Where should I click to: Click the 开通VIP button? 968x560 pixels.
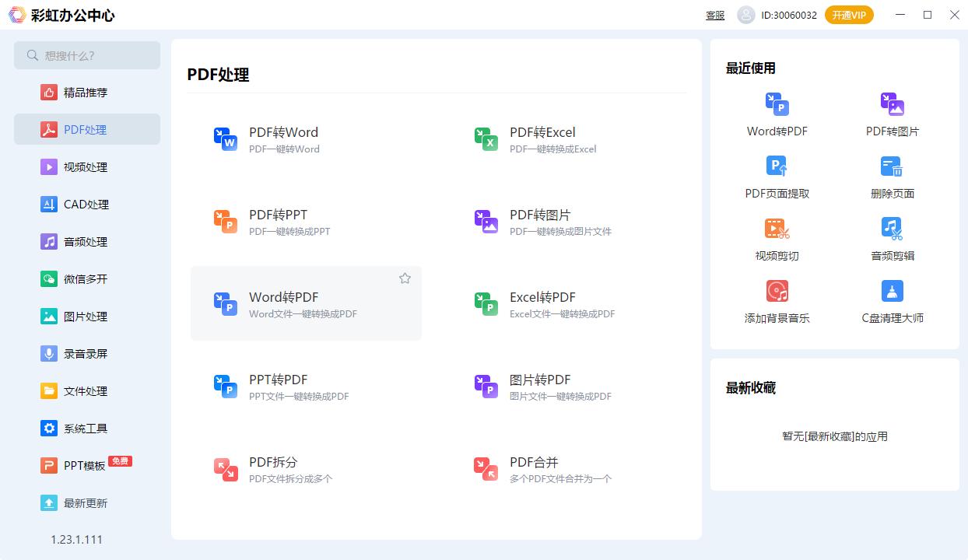(x=849, y=14)
